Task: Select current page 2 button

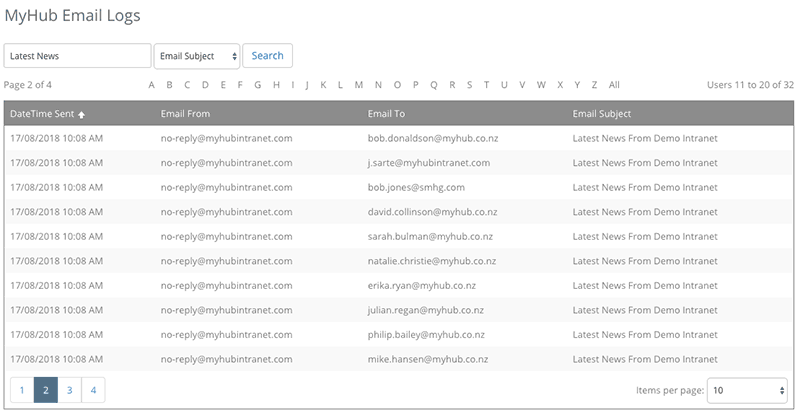Action: click(x=46, y=390)
